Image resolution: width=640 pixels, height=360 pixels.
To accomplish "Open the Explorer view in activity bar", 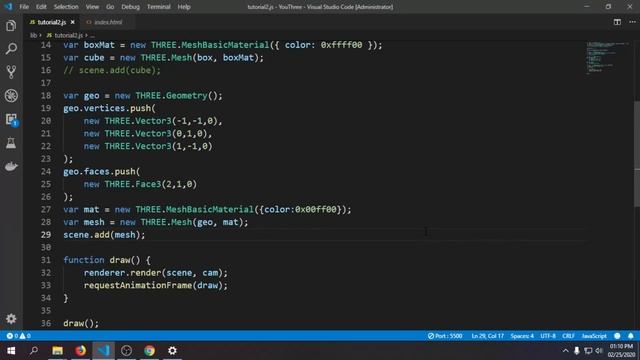I will tap(11, 26).
